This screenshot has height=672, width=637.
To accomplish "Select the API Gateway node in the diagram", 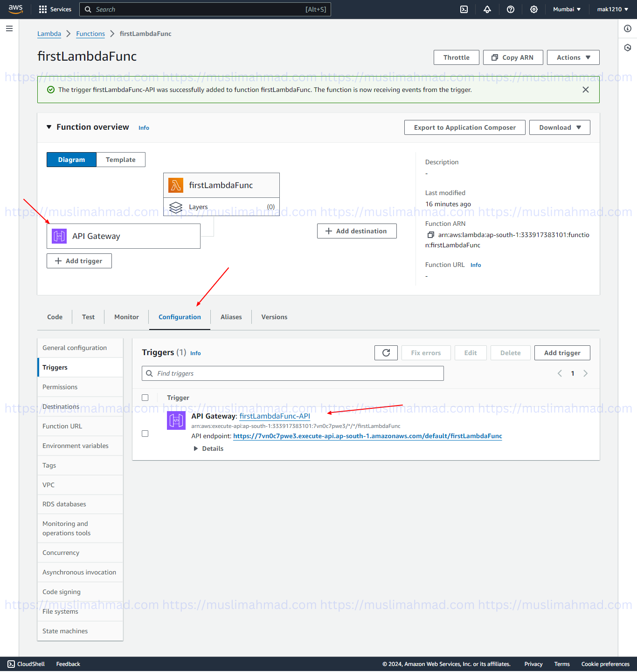I will pos(123,236).
